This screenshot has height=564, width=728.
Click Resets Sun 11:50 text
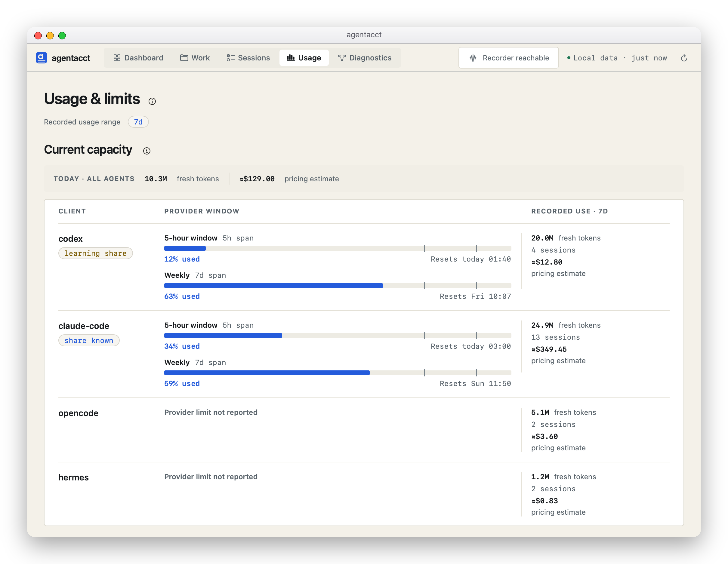475,384
